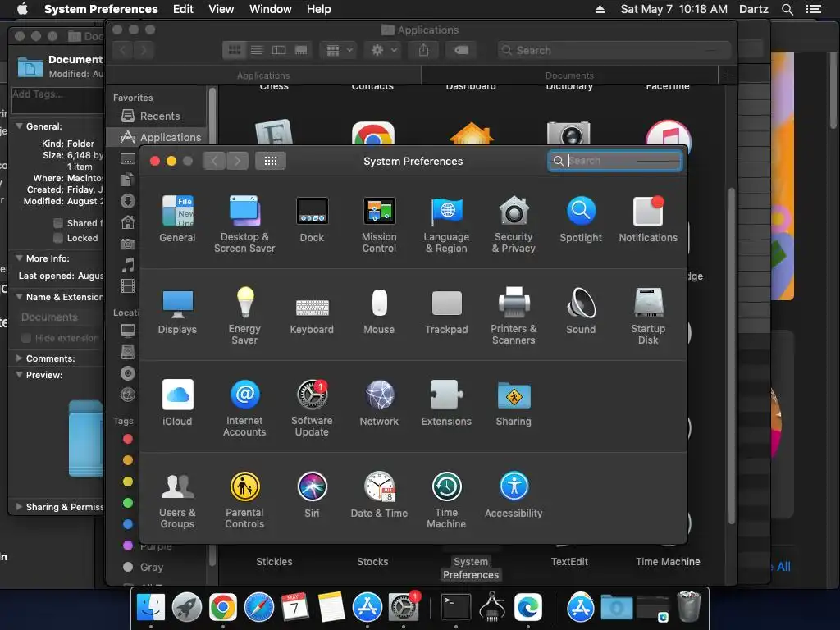Click the Finder share button

click(x=423, y=50)
